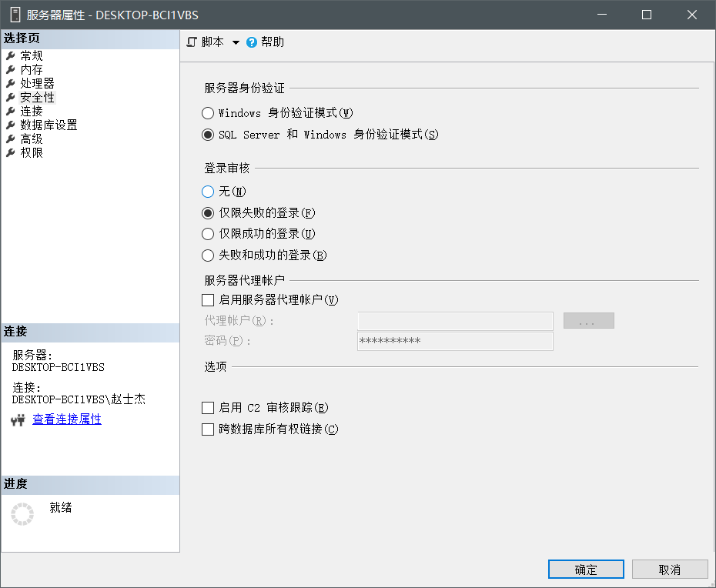
Task: Click the wrench icon beside 高级
Action: [x=11, y=139]
